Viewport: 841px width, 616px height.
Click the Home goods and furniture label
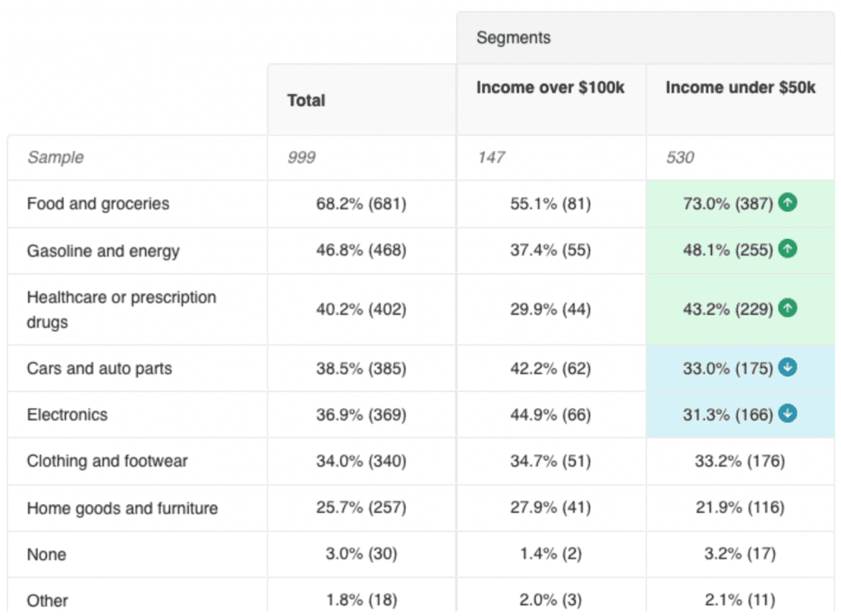click(x=122, y=508)
